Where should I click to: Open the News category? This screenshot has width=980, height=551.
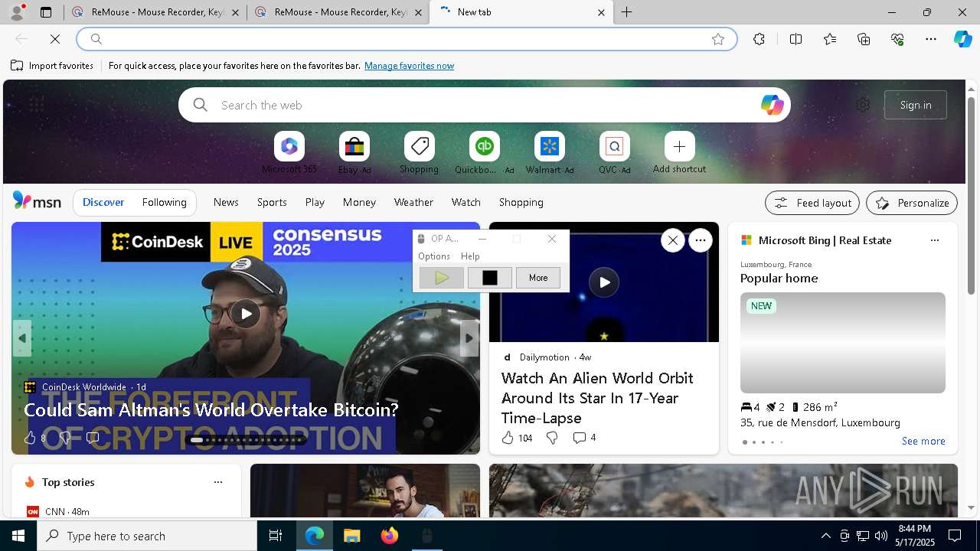pos(226,202)
